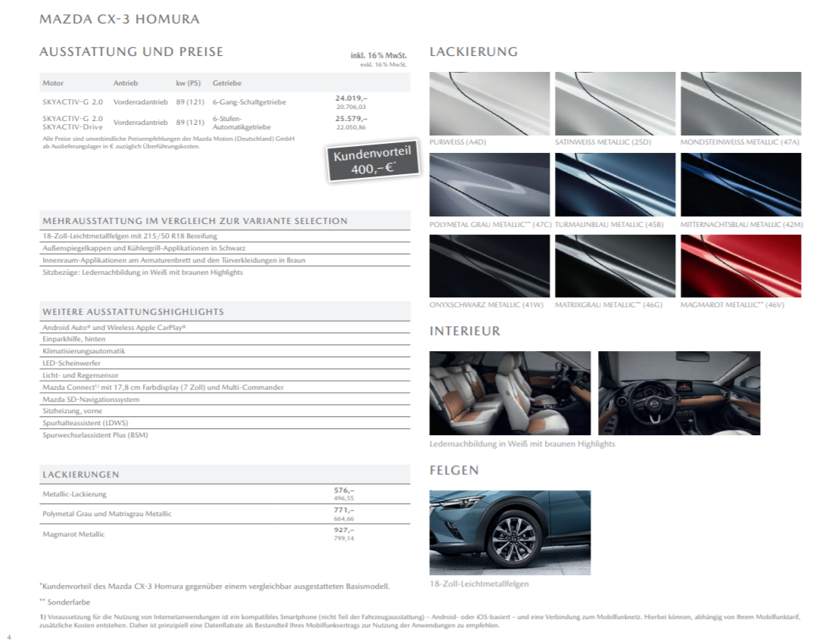Click the 'inkl. 16 % MwSt.' label
Viewport: 832px width, 644px height.
pos(379,55)
